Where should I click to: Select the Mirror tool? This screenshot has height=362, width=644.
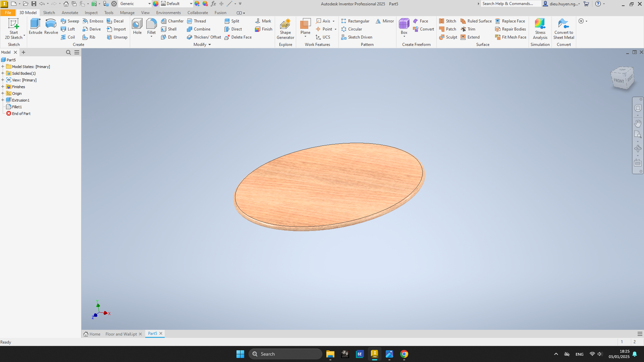385,21
